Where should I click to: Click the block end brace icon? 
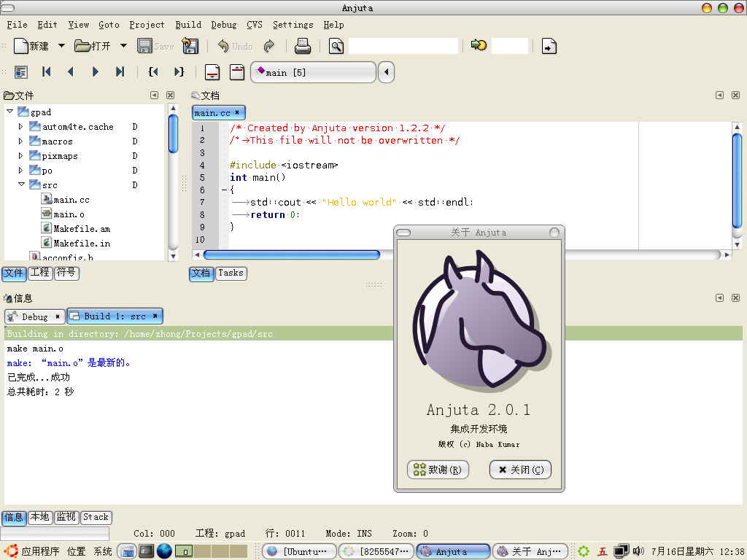[x=179, y=72]
